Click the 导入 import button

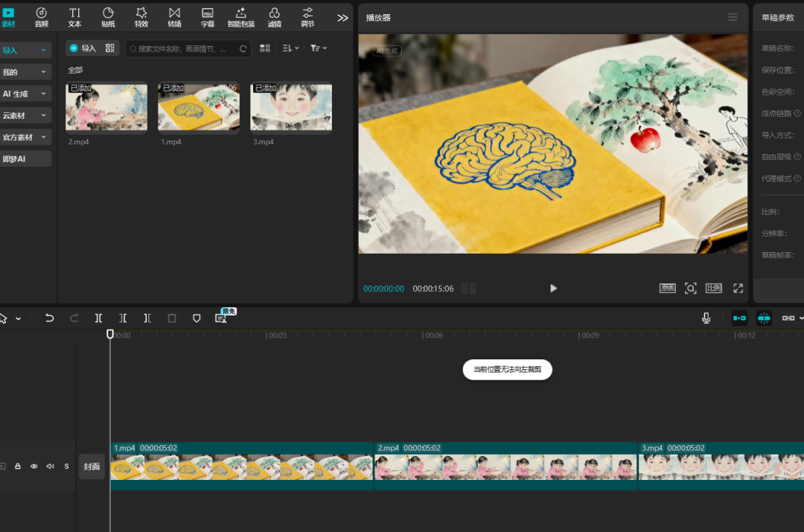pyautogui.click(x=83, y=48)
